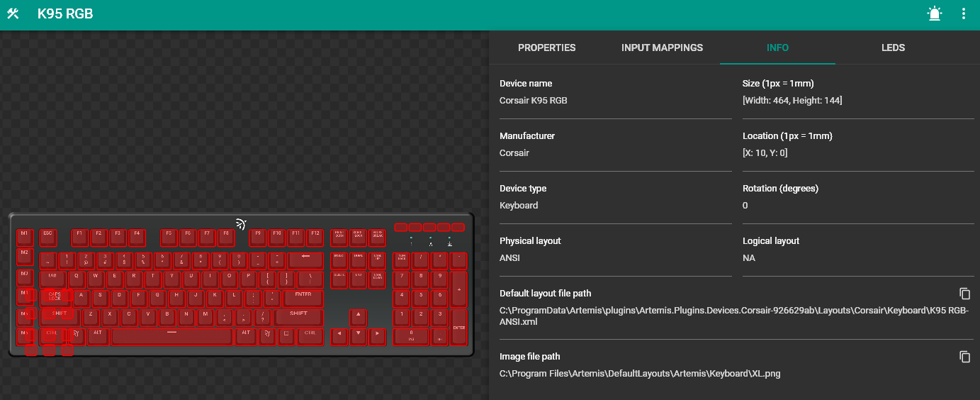This screenshot has width=980, height=400.
Task: Select the Z key LED
Action: tap(91, 318)
